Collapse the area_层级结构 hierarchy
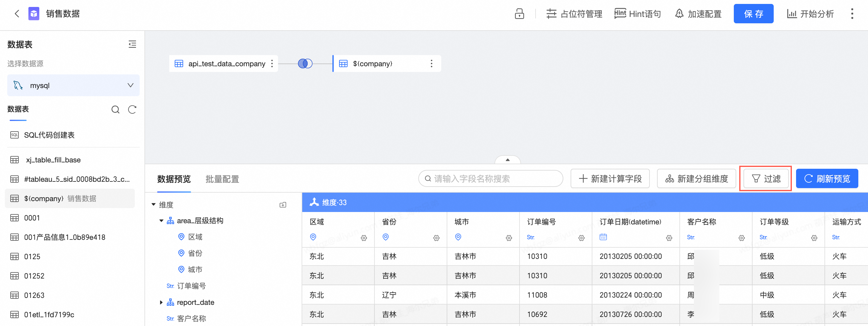Screen dimensions: 868x326 coord(161,221)
